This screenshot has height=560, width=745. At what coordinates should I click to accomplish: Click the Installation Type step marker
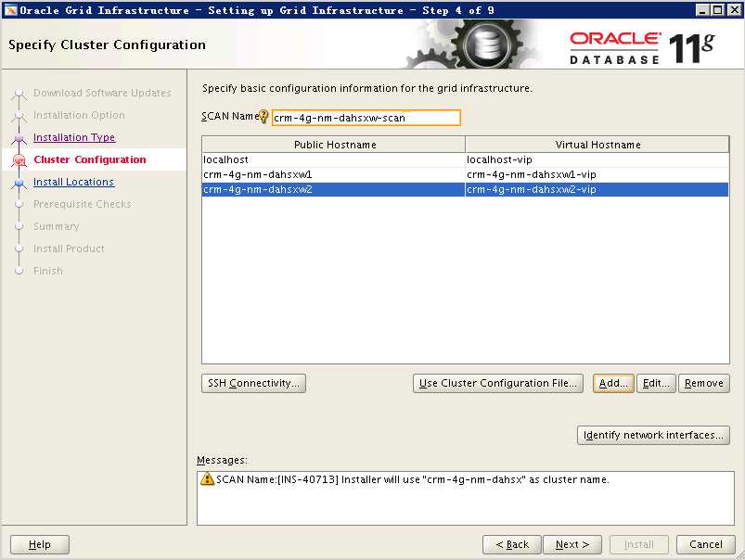tap(19, 138)
